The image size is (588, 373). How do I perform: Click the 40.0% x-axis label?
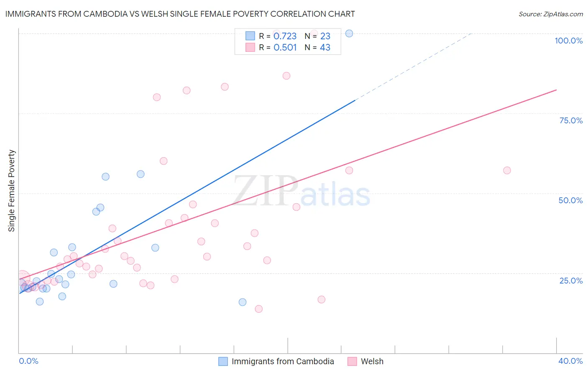[x=570, y=361]
